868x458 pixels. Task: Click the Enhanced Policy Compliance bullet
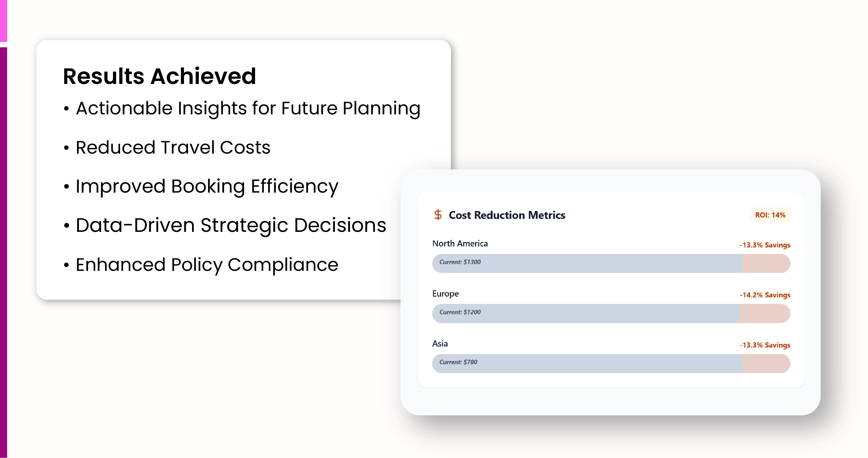(207, 265)
